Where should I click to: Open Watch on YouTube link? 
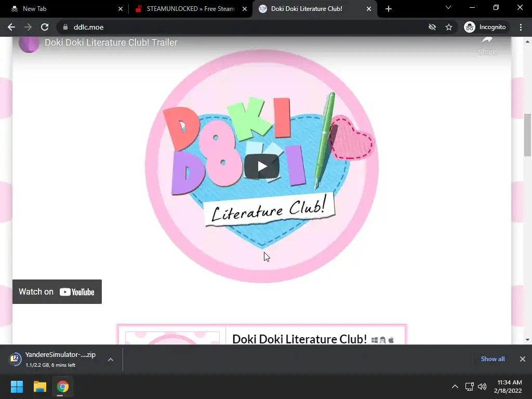[57, 292]
